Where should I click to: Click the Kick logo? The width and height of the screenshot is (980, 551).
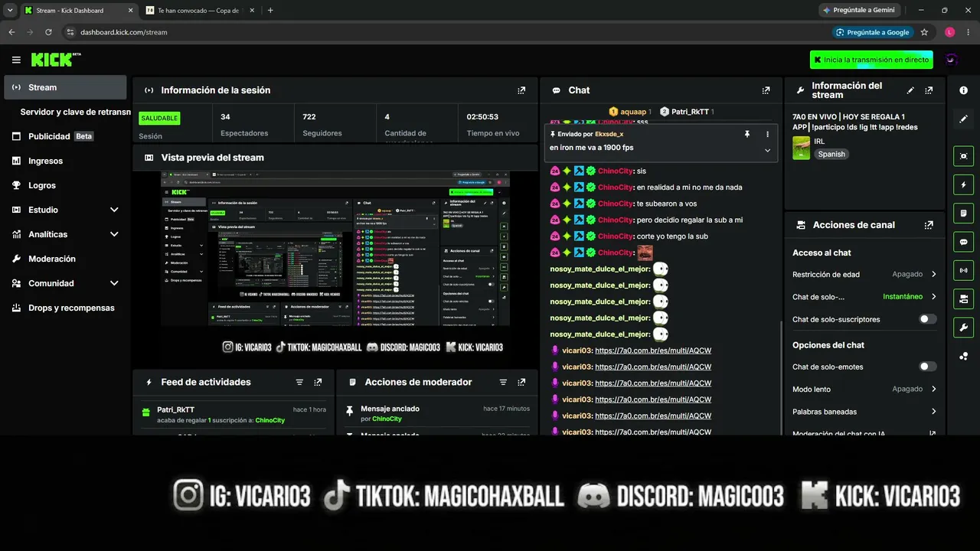(56, 60)
